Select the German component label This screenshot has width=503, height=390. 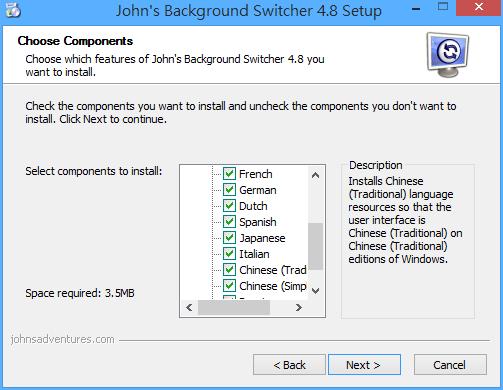pos(258,190)
